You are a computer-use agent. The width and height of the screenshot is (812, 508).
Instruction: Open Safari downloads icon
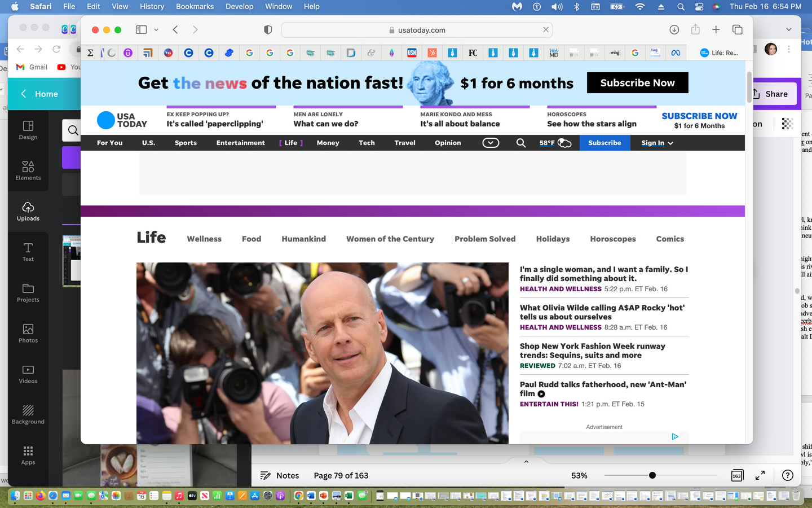[674, 30]
